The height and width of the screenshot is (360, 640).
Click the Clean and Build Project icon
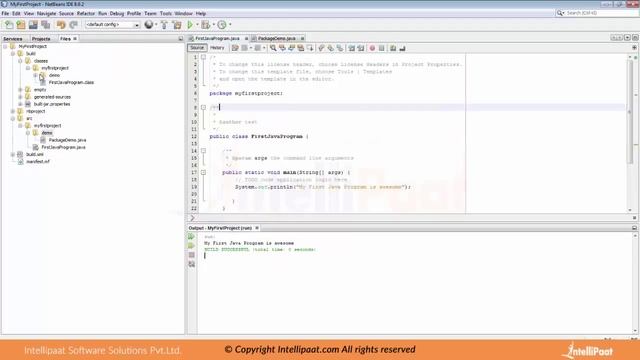177,25
